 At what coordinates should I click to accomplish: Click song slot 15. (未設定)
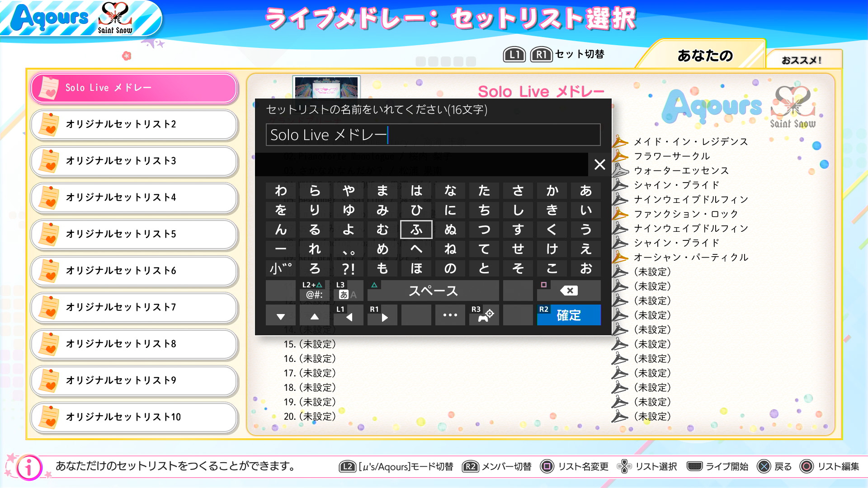310,344
